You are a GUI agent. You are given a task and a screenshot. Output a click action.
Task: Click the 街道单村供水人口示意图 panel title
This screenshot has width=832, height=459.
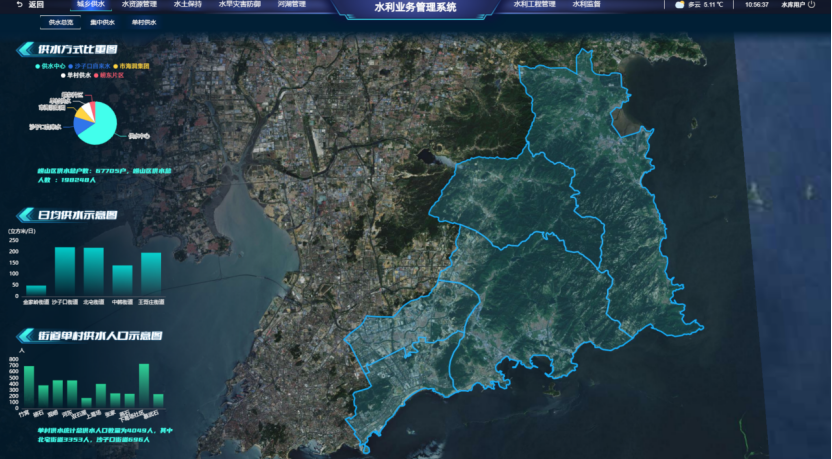click(x=100, y=335)
